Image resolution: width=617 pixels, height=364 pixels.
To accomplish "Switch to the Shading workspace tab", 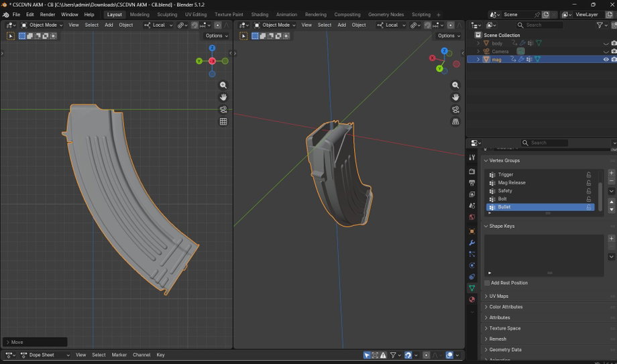I will 260,15.
